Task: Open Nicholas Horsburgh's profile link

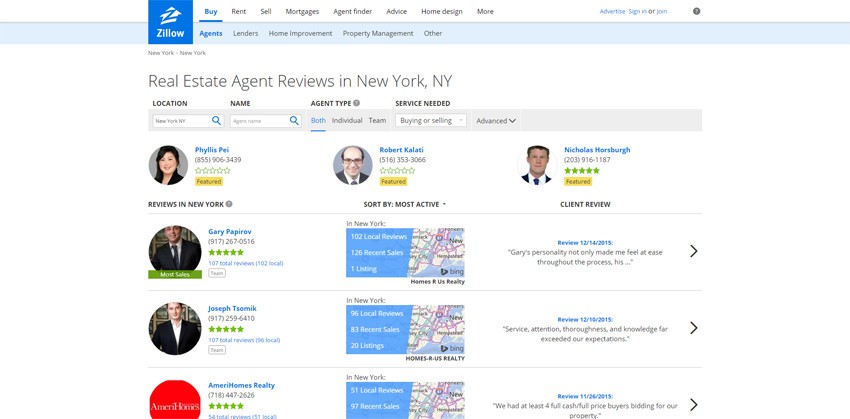Action: click(x=597, y=150)
